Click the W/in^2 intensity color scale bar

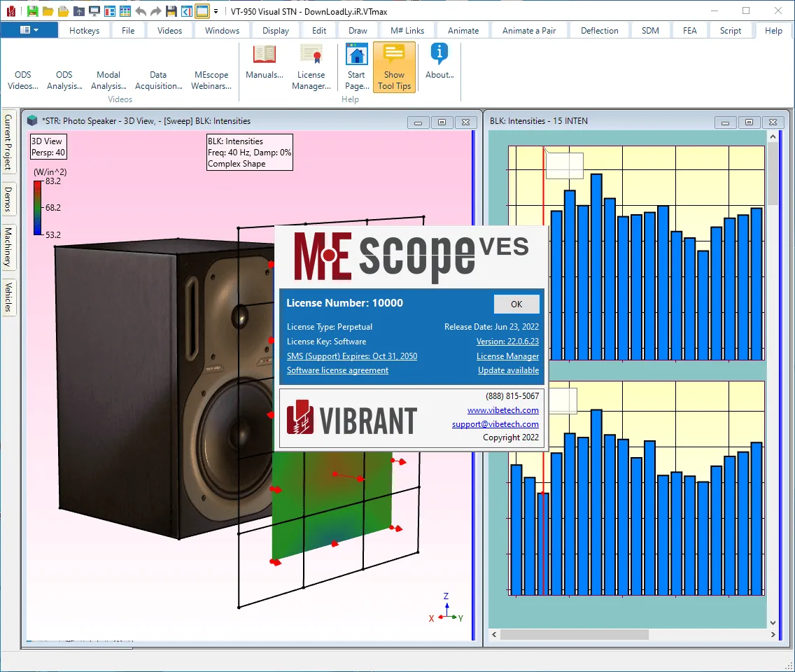(38, 208)
